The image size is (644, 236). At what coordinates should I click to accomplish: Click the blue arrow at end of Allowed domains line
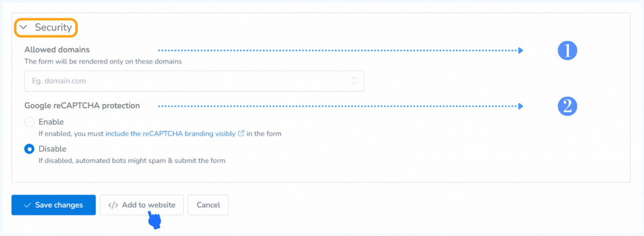click(520, 50)
